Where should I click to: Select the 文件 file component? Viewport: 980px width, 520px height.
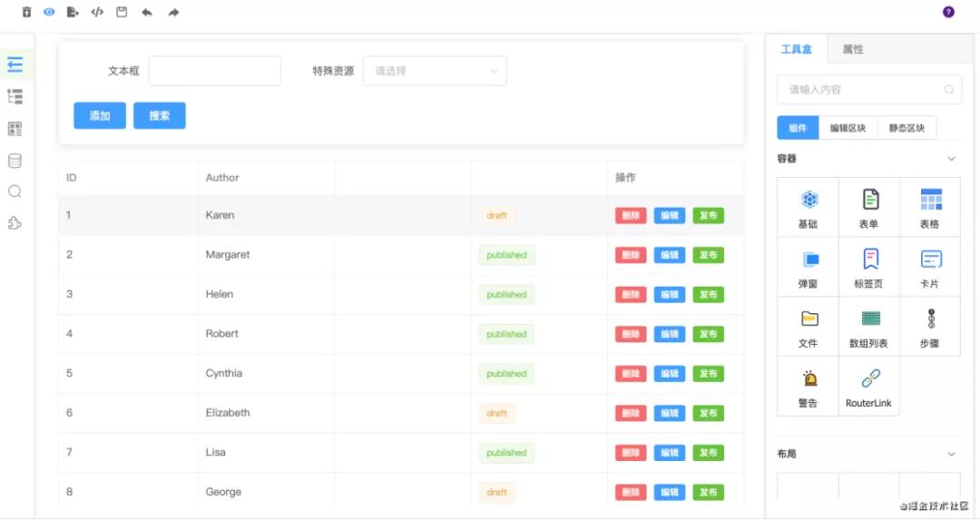(x=808, y=327)
